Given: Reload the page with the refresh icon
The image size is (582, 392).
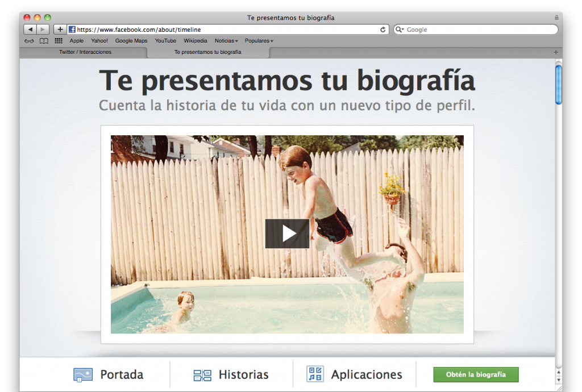Looking at the screenshot, I should coord(383,30).
